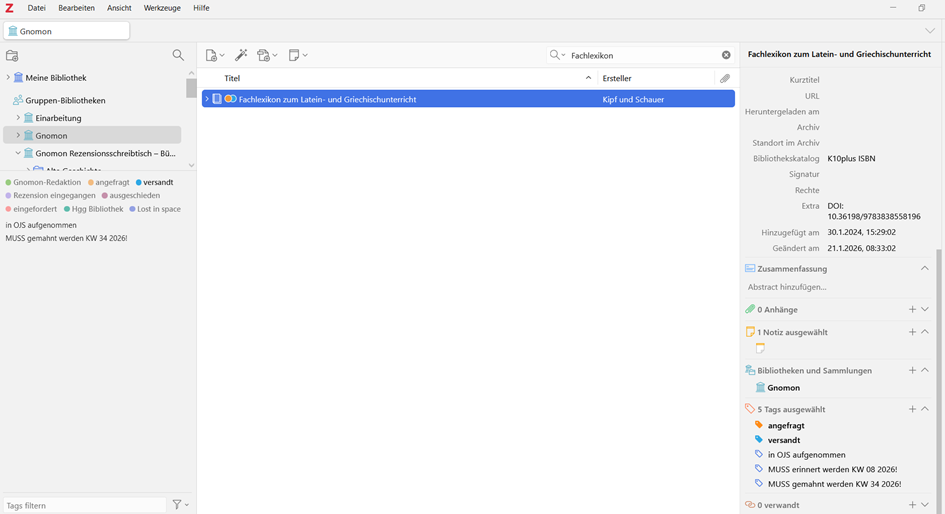
Task: Collapse the Tags section
Action: [925, 409]
